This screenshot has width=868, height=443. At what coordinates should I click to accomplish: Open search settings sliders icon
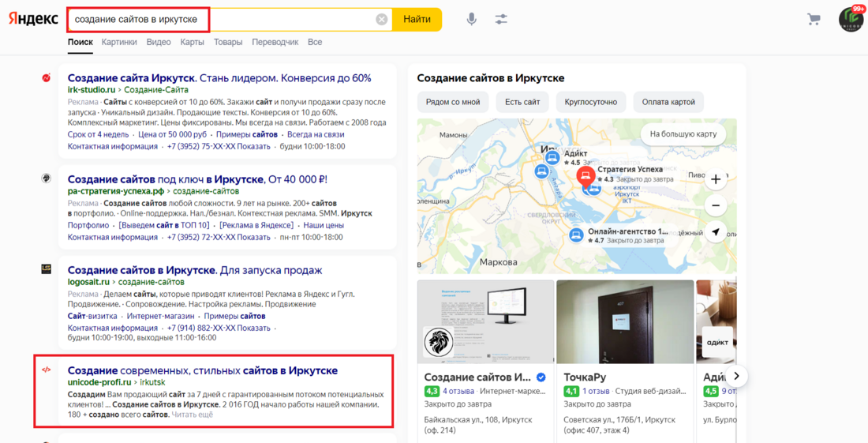click(501, 20)
